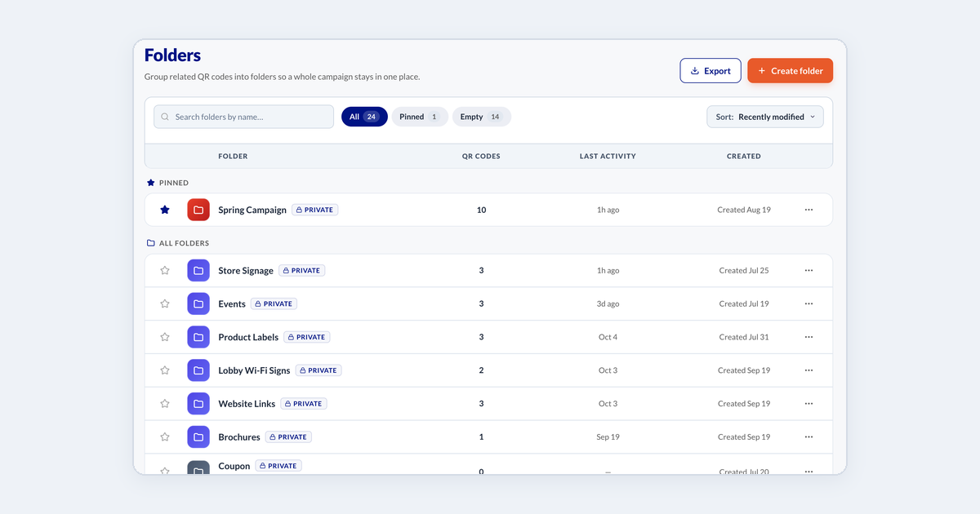Star the Brochures folder
Image resolution: width=980 pixels, height=514 pixels.
coord(165,437)
